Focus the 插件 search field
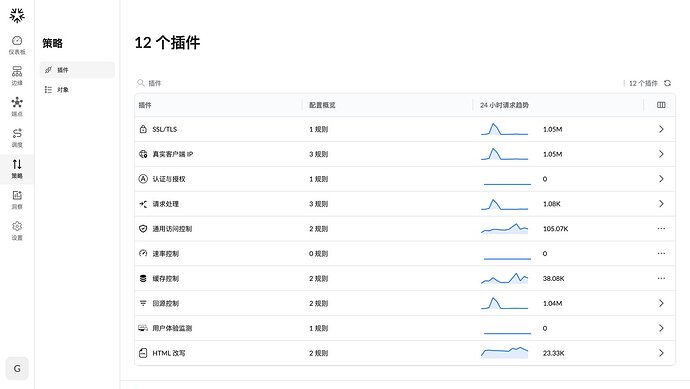690x389 pixels. click(154, 83)
